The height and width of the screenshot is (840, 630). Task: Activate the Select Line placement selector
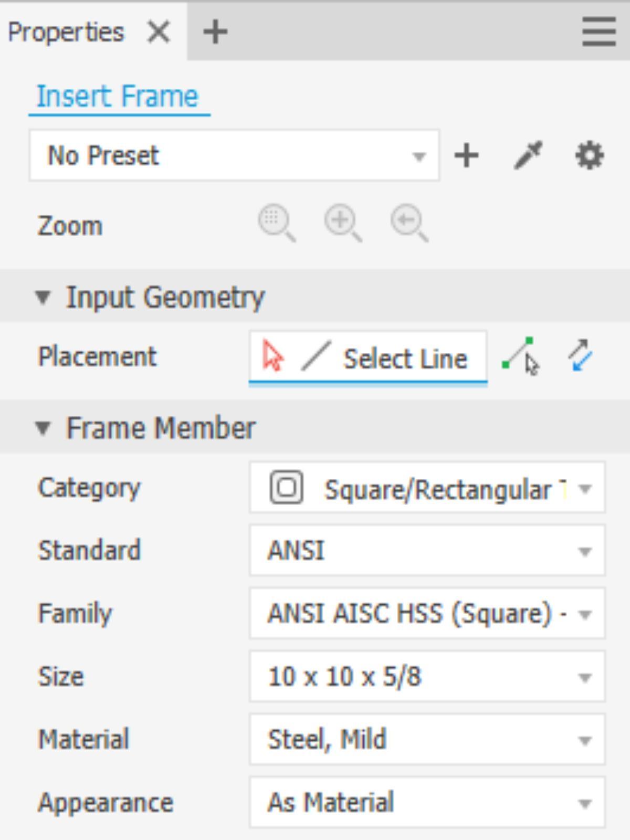pos(367,359)
